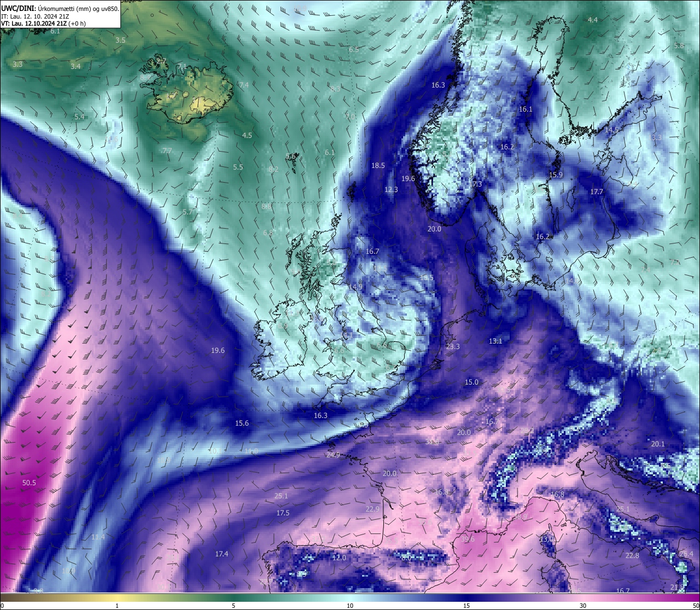Click the 5.4 value southwest of Iceland

coord(79,117)
